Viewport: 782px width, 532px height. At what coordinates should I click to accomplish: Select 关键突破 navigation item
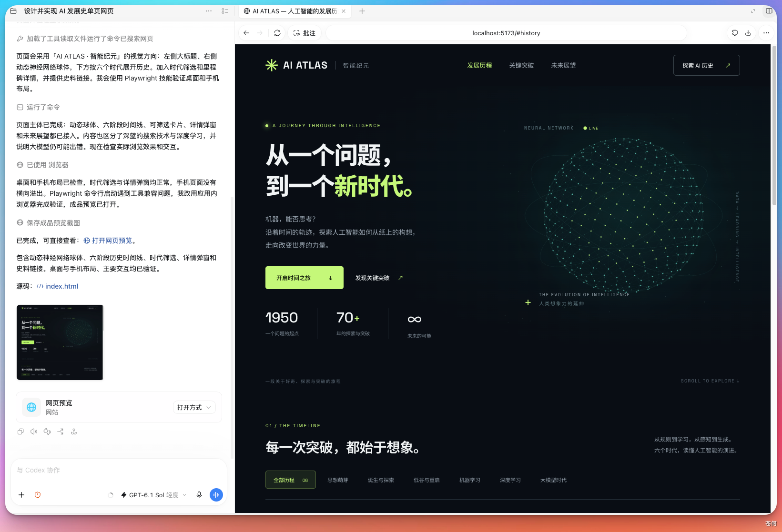click(521, 65)
